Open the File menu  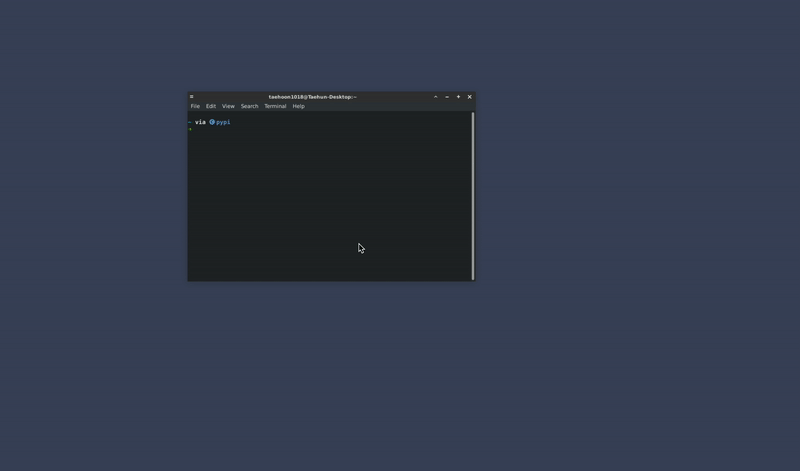195,106
